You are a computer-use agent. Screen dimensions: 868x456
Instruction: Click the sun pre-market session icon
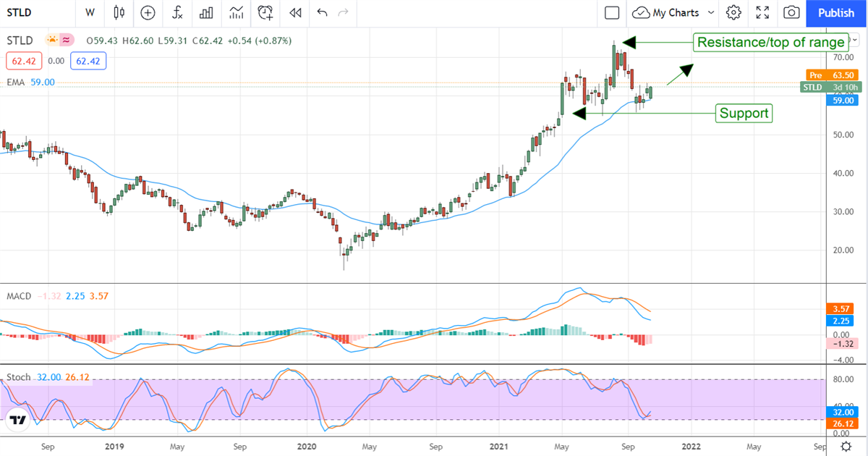51,41
